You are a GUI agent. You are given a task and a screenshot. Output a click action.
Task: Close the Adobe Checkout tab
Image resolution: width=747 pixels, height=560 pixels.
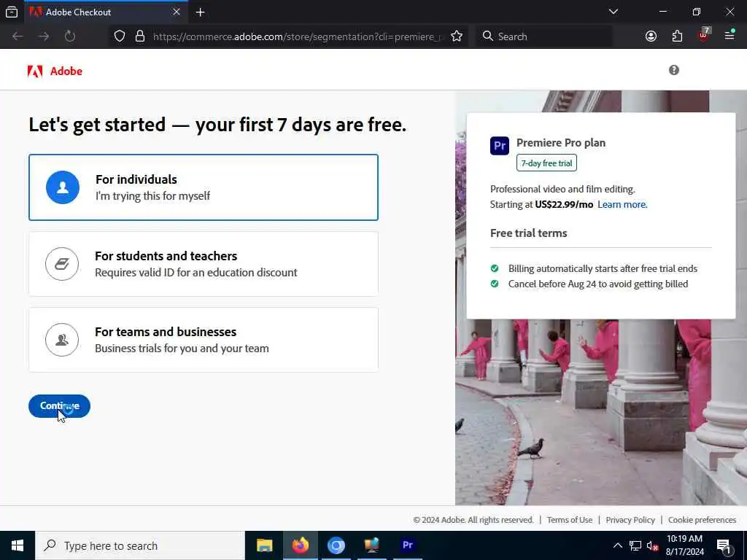[177, 12]
